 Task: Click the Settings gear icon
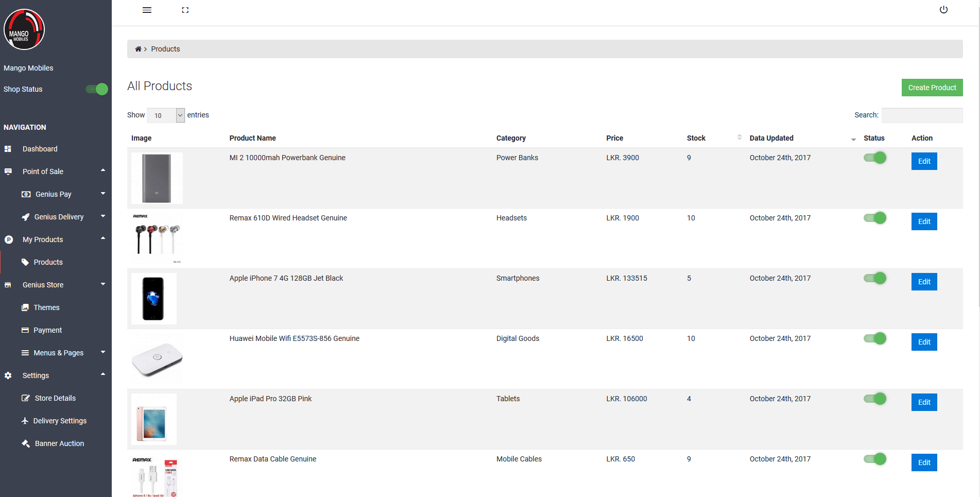point(8,375)
